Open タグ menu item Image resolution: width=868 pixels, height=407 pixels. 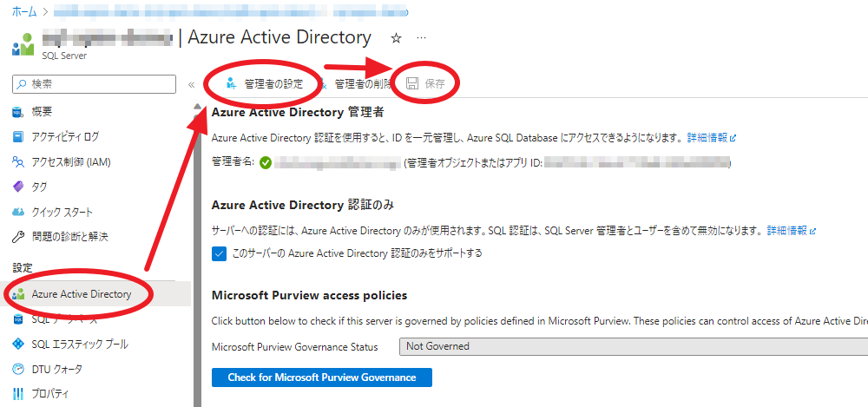(x=39, y=187)
